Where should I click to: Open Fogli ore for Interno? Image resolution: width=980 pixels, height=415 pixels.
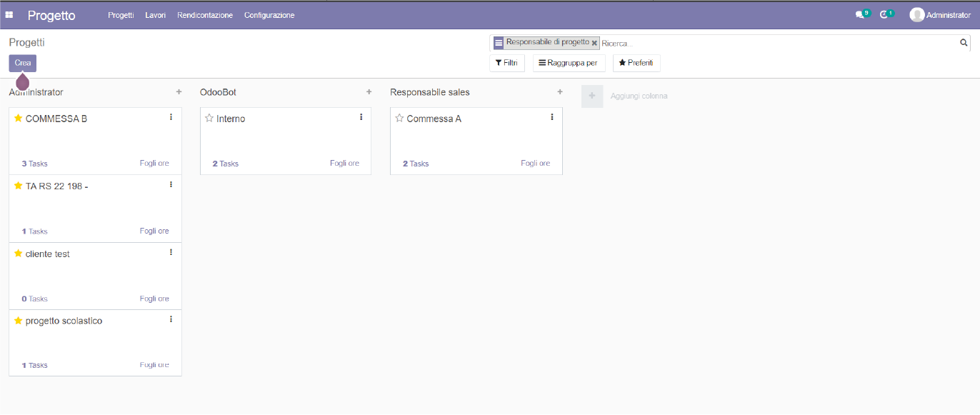[344, 164]
